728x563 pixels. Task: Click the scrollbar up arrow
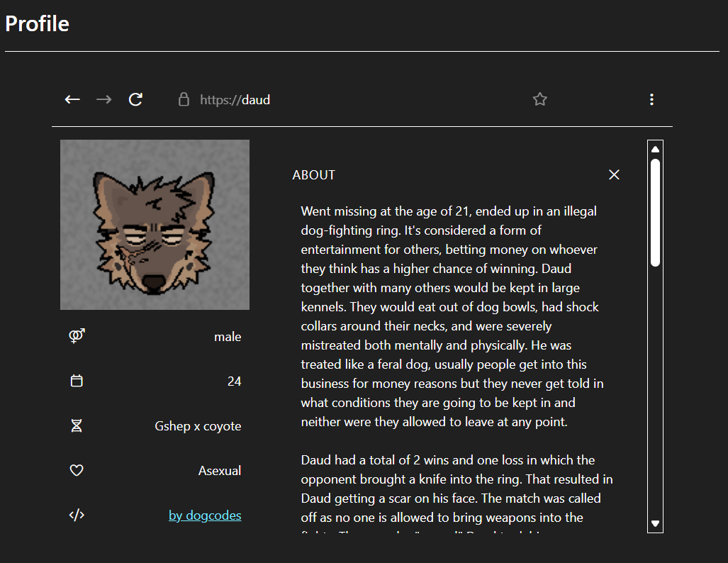click(x=656, y=150)
